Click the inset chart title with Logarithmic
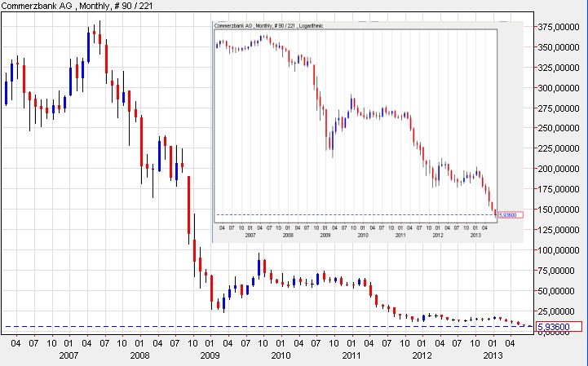The width and height of the screenshot is (588, 366). pyautogui.click(x=268, y=25)
